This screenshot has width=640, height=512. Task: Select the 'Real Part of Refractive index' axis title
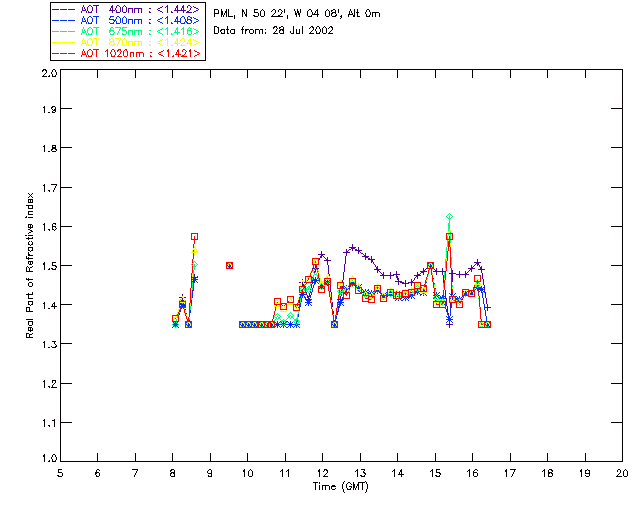point(29,265)
